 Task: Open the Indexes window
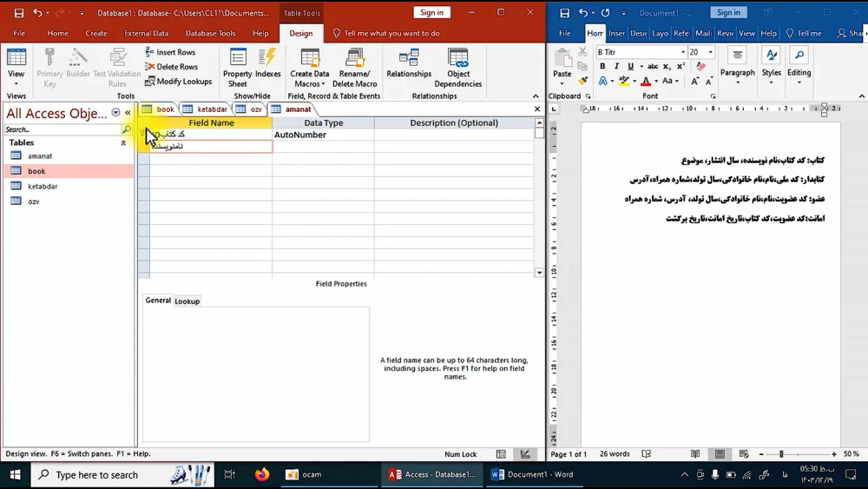pos(268,63)
